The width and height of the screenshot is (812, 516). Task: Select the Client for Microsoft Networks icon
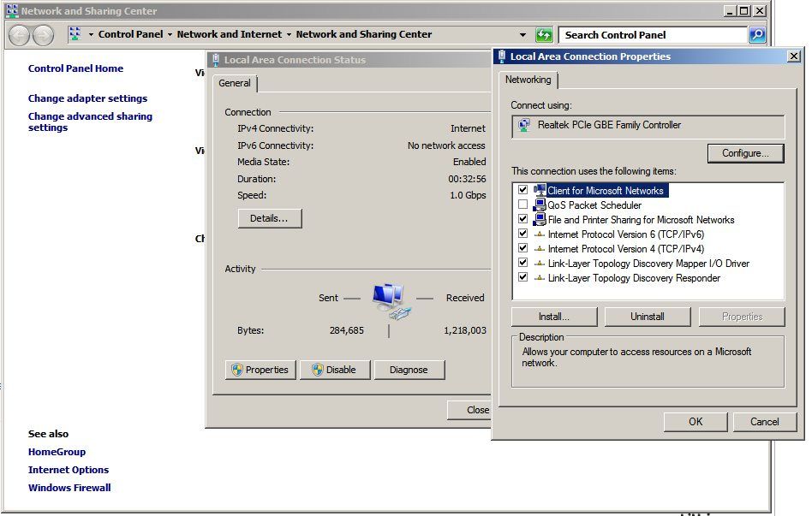[x=540, y=190]
